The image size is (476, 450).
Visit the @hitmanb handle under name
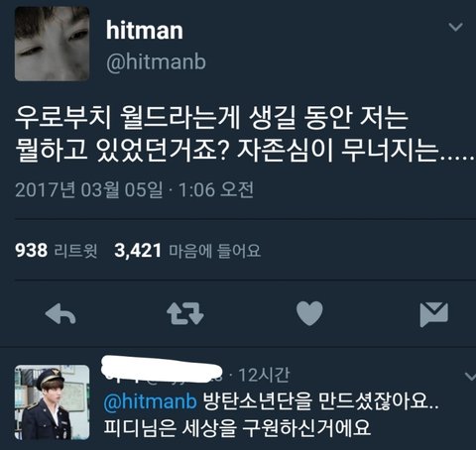point(156,61)
